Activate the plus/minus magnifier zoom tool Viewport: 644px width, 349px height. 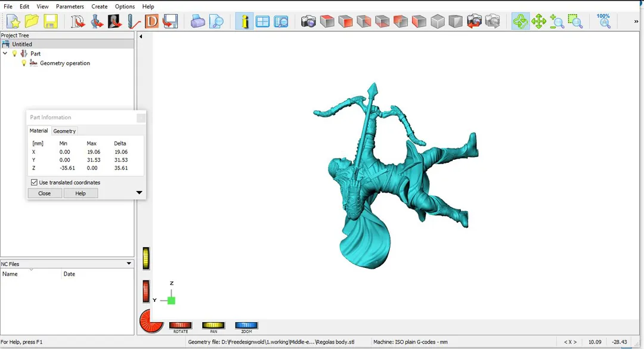click(557, 21)
